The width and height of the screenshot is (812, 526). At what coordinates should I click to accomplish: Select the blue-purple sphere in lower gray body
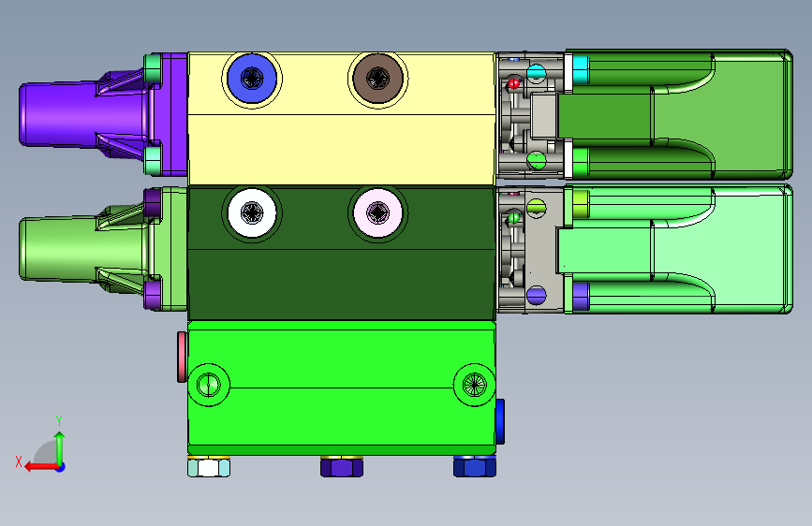[537, 296]
